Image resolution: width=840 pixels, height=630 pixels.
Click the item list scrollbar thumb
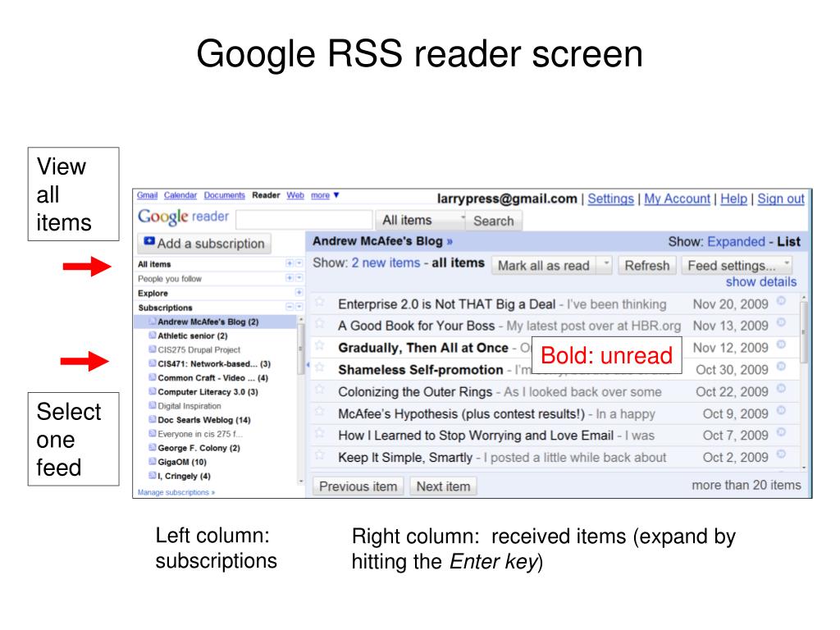point(804,332)
